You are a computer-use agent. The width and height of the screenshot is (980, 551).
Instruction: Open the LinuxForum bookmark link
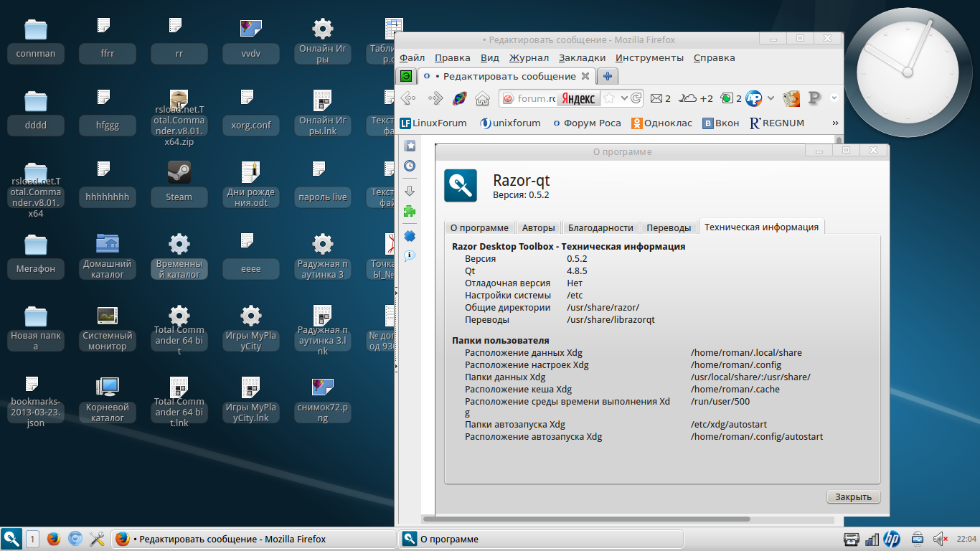click(x=433, y=123)
